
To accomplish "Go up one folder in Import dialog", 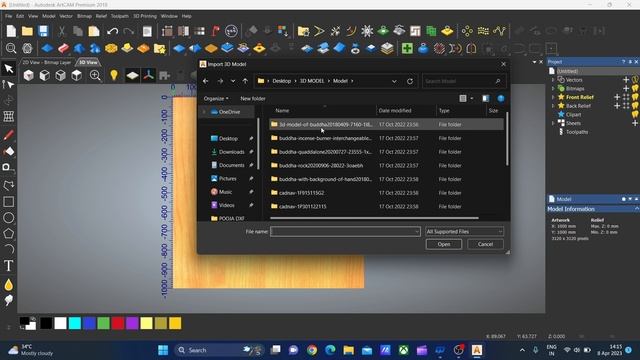I will pyautogui.click(x=245, y=81).
